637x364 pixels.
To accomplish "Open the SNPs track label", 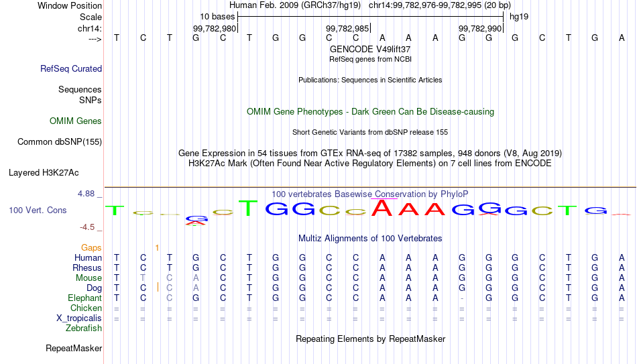I will tap(91, 100).
